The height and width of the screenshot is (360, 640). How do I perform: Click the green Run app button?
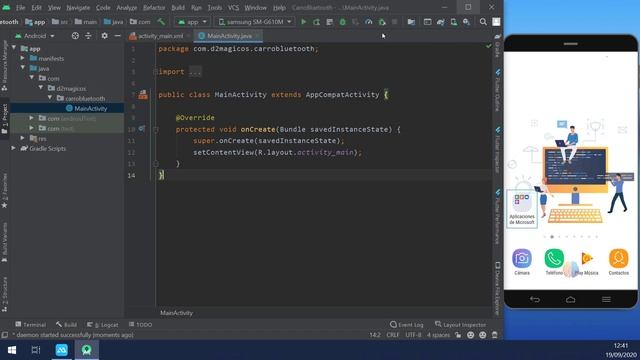point(303,22)
